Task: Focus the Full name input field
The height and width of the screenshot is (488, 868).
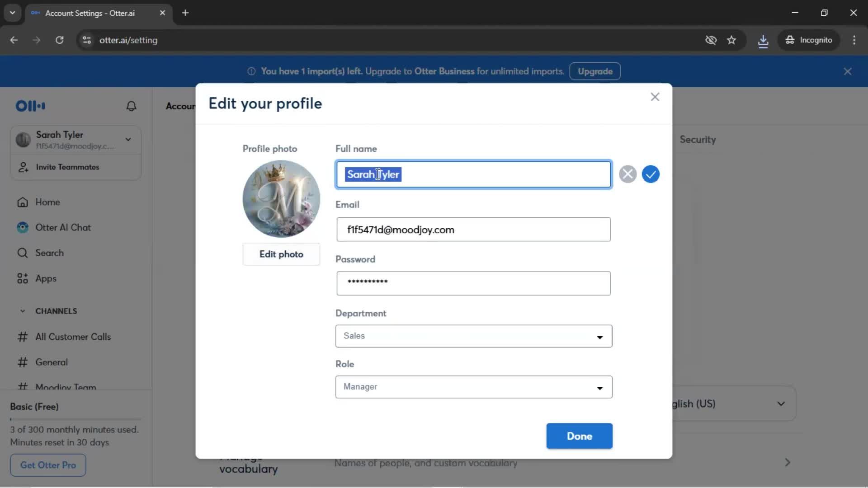Action: (x=473, y=174)
